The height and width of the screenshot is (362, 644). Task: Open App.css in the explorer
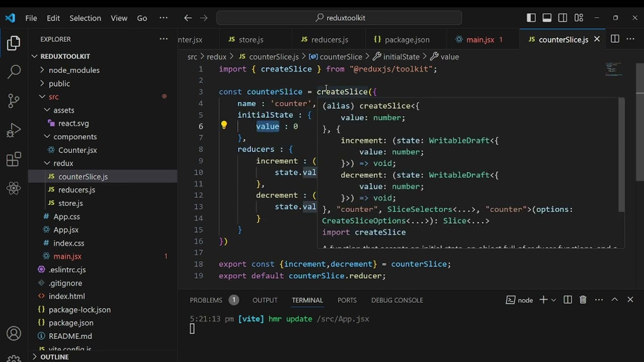[x=103, y=217]
